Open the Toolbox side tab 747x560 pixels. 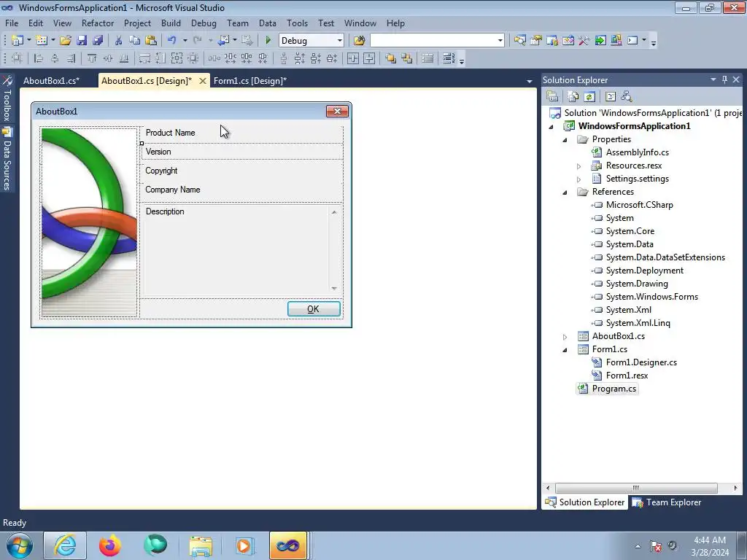click(x=7, y=99)
